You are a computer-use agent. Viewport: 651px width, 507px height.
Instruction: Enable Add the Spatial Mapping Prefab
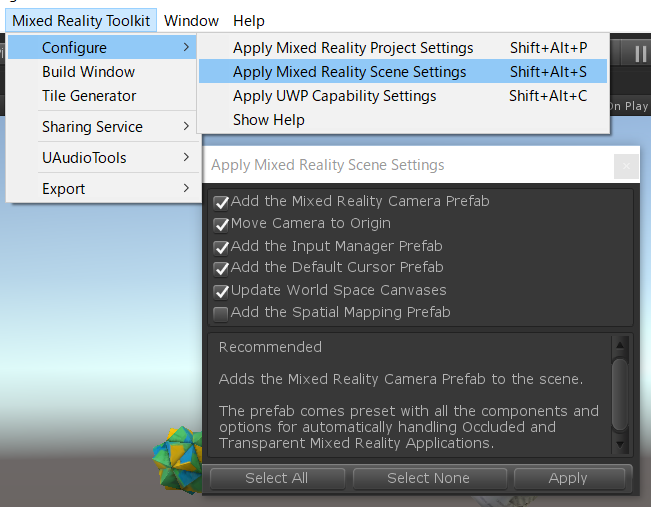tap(220, 314)
